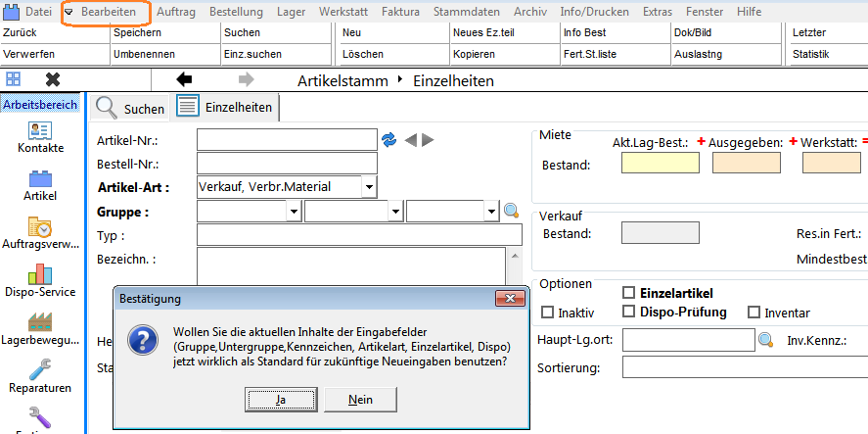Open the Info/Drucken menu
Viewport: 868px width, 434px height.
click(595, 12)
